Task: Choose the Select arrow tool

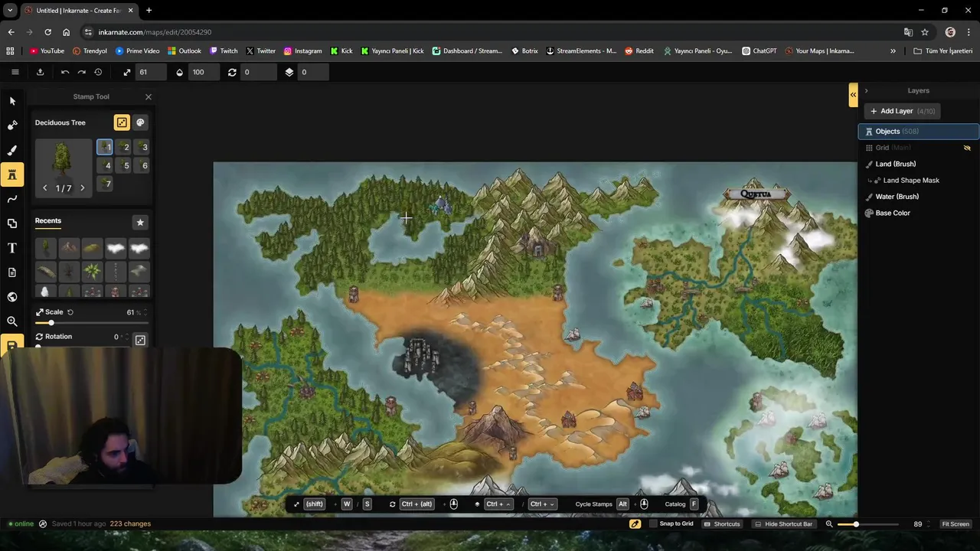Action: coord(12,101)
